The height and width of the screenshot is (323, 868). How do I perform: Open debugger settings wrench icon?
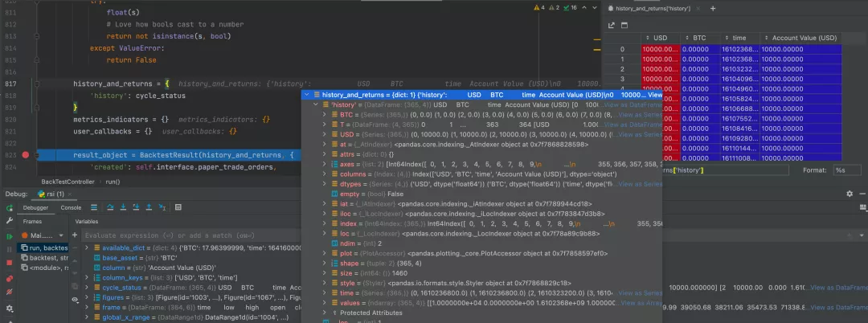[x=10, y=221]
